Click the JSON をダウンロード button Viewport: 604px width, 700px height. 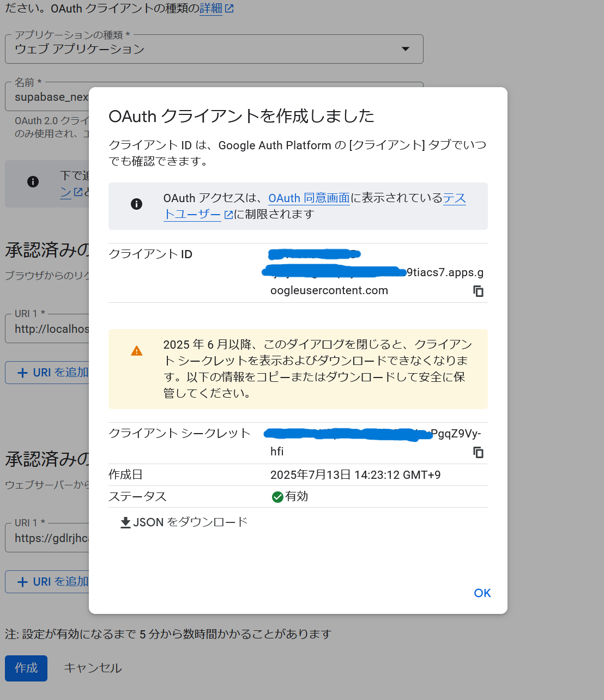tap(184, 522)
